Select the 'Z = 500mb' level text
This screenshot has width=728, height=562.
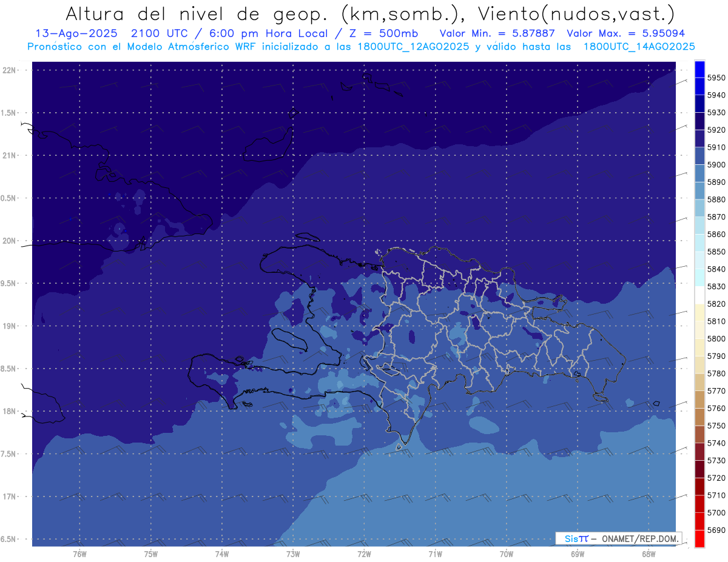tap(383, 34)
